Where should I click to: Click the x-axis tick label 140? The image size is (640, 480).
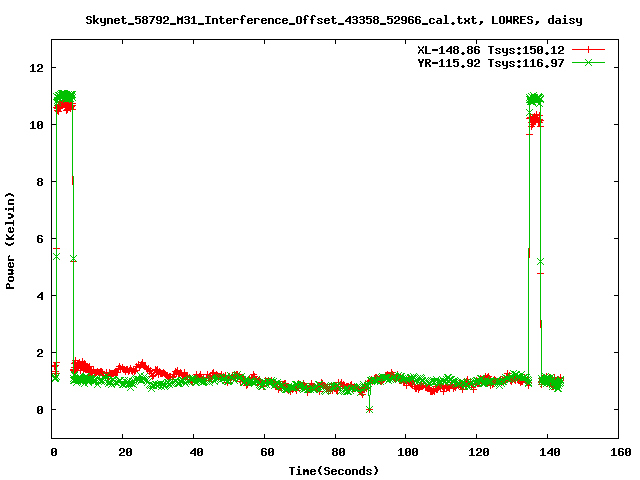point(550,452)
